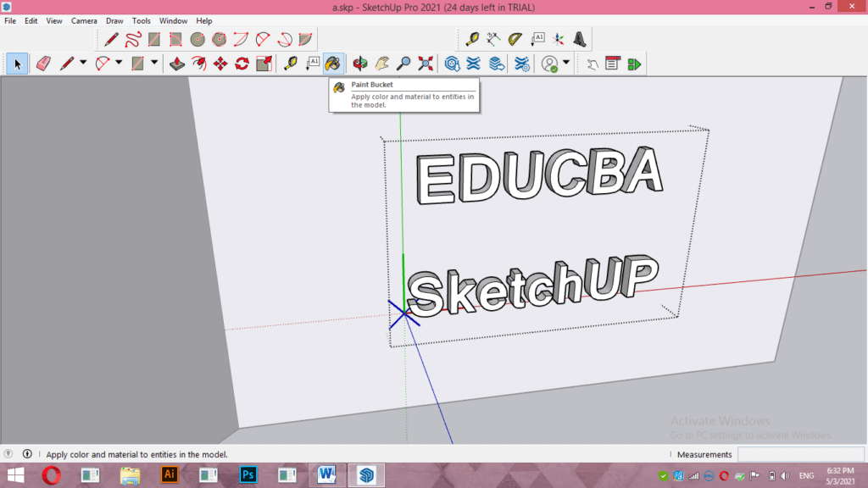Open the account sign-in dropdown
Screen dimensions: 868x488
566,63
